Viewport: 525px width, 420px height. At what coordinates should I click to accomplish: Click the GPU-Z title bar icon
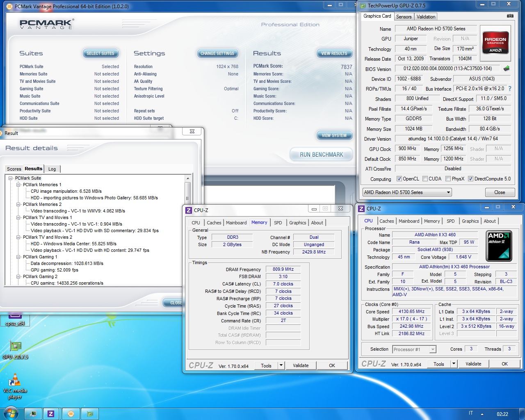[363, 5]
